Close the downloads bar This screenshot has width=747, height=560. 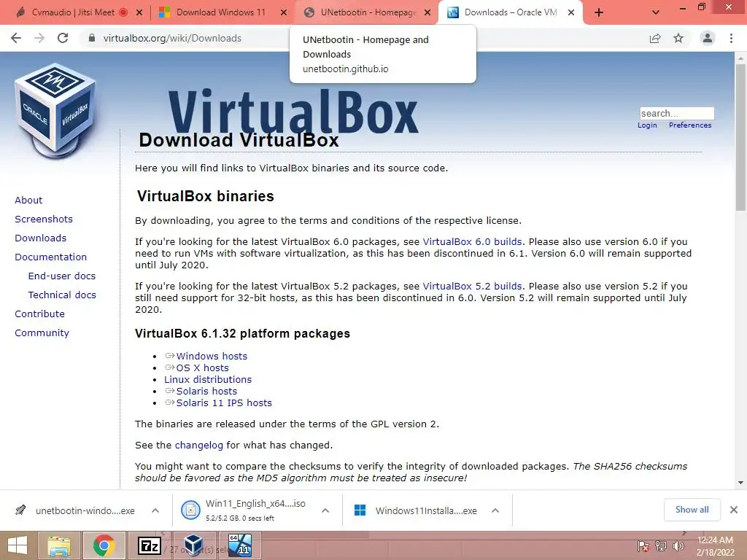click(x=734, y=510)
